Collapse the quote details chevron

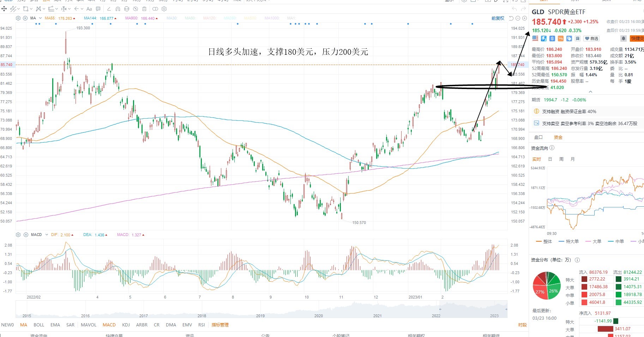590,92
